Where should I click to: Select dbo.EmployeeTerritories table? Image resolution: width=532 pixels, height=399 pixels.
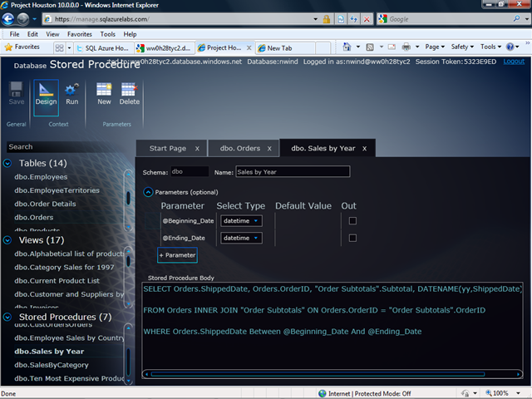(57, 190)
